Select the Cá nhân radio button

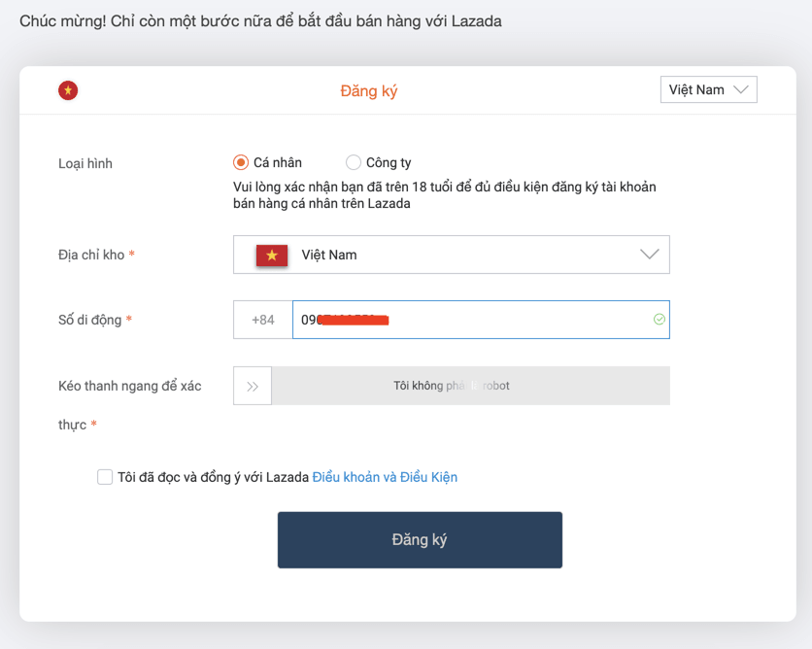[240, 162]
